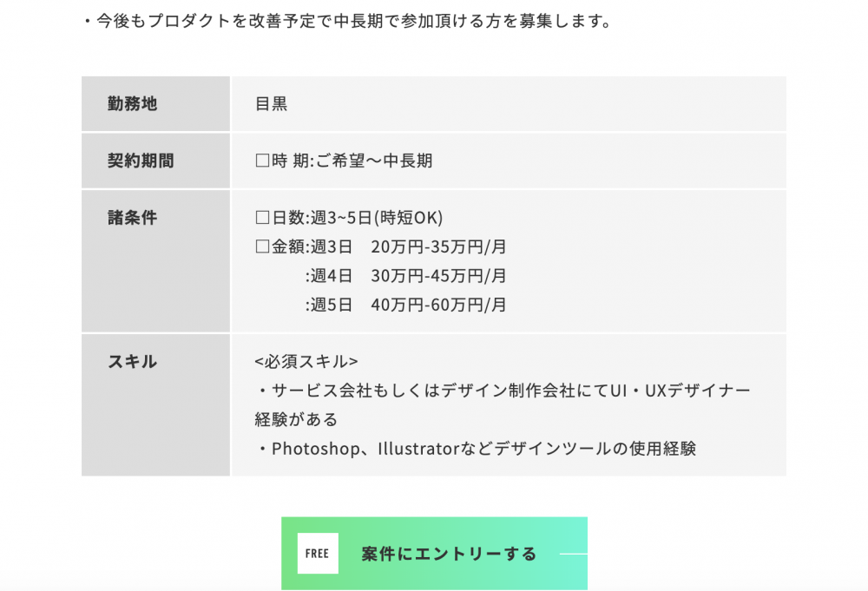
Task: Select the スキル header cell
Action: coord(155,405)
